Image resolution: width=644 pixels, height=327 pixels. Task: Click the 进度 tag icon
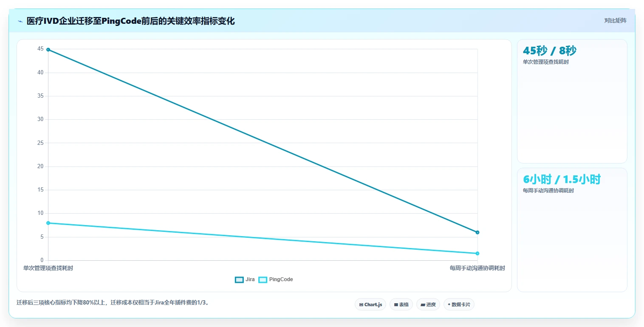coord(423,304)
